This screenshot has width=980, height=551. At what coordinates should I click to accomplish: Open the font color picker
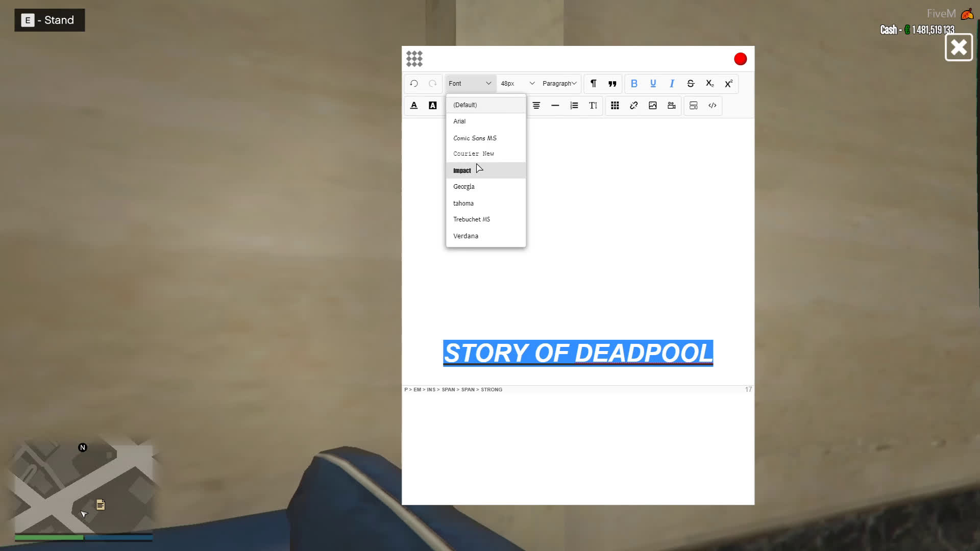pos(414,106)
